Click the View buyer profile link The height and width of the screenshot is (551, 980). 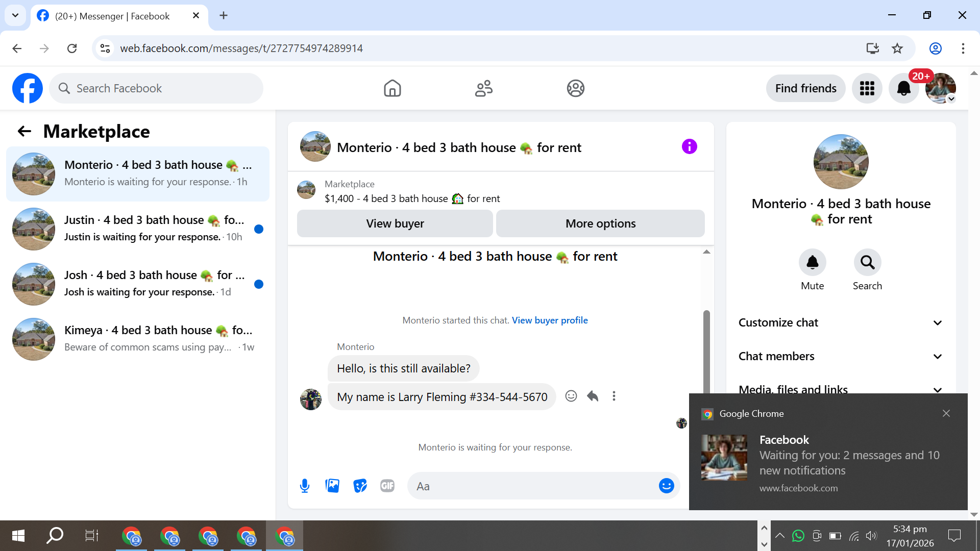550,320
